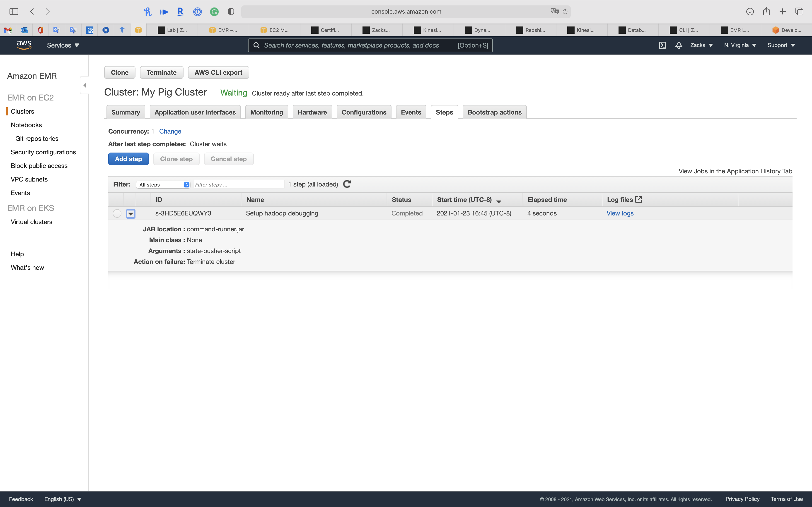
Task: Open the All steps filter dropdown
Action: coord(164,185)
